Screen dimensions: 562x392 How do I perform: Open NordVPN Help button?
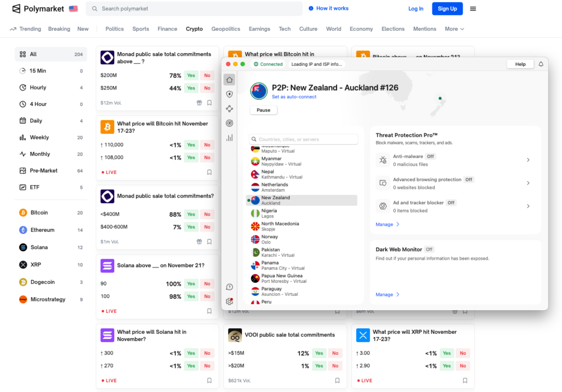point(520,64)
